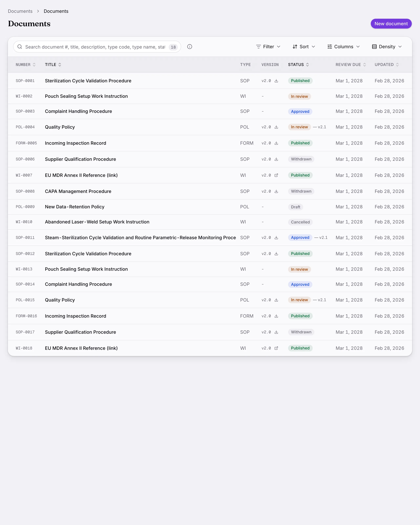Open the Density dropdown
420x525 pixels.
click(x=387, y=47)
